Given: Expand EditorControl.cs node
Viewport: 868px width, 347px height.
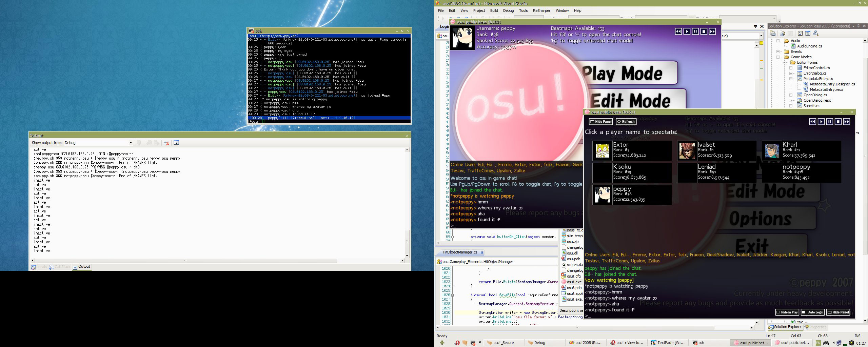Looking at the screenshot, I should tap(791, 68).
